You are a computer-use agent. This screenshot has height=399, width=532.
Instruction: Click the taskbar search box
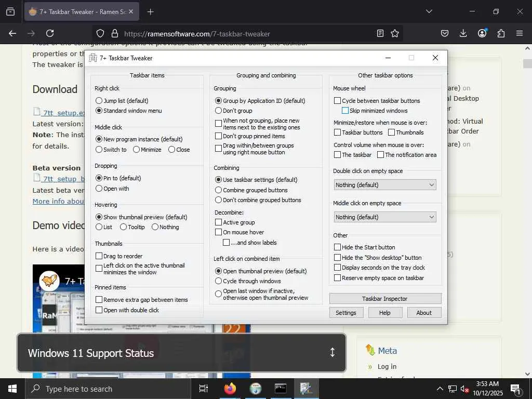108,389
